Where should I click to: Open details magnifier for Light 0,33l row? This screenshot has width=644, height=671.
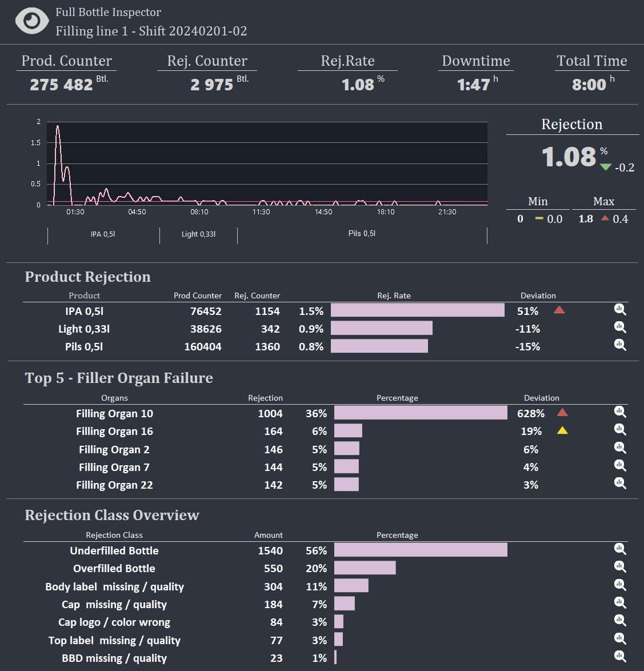click(x=620, y=327)
